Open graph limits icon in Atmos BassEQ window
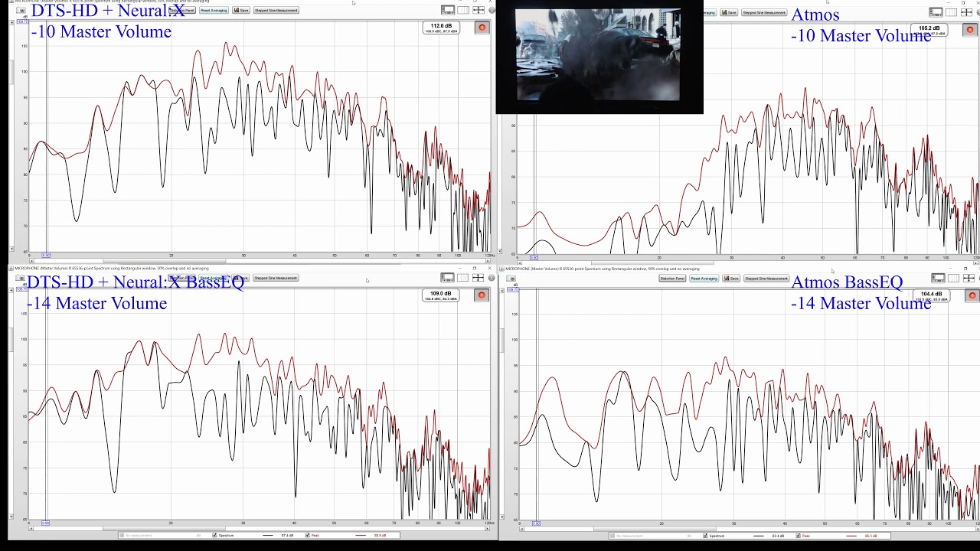The height and width of the screenshot is (551, 980). pyautogui.click(x=938, y=278)
